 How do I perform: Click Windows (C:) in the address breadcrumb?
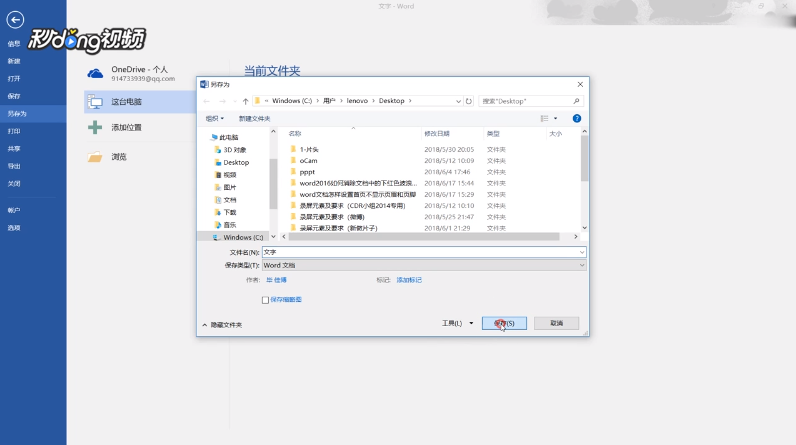[x=292, y=101]
